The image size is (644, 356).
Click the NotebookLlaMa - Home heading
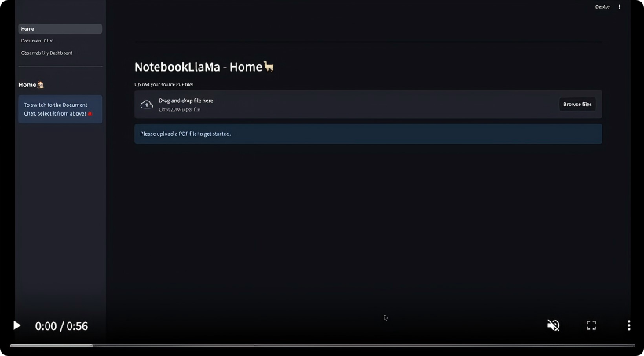tap(198, 68)
